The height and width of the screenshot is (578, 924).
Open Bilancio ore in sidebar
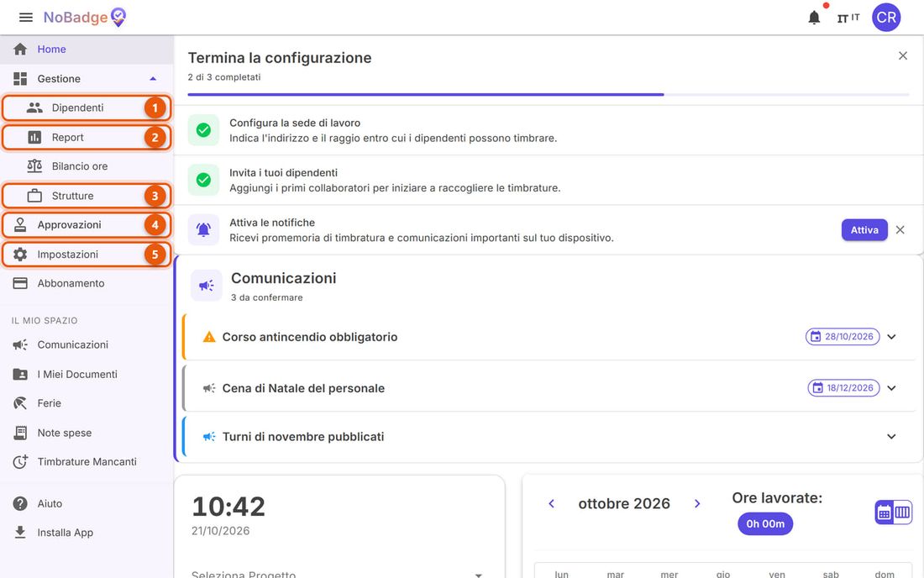point(87,166)
